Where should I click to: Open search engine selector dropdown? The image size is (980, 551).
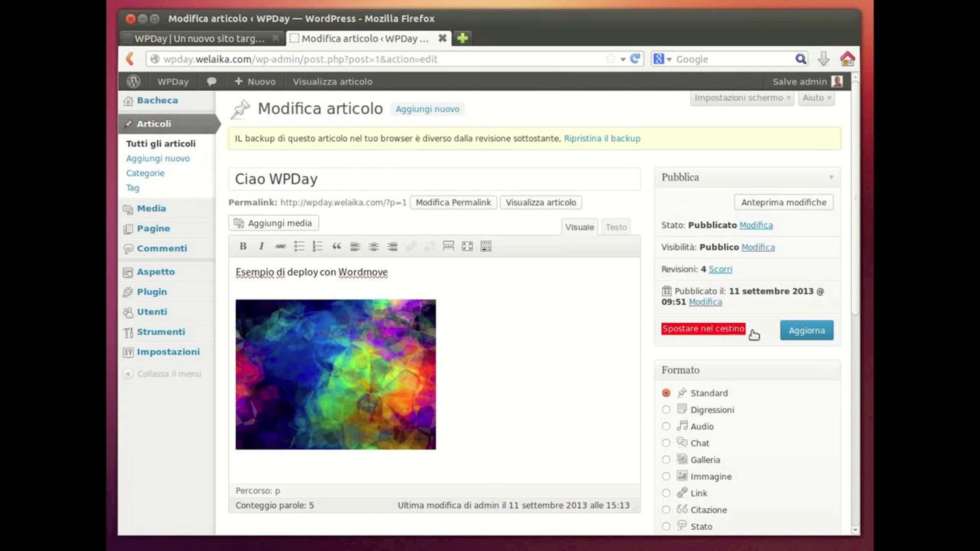pos(669,59)
